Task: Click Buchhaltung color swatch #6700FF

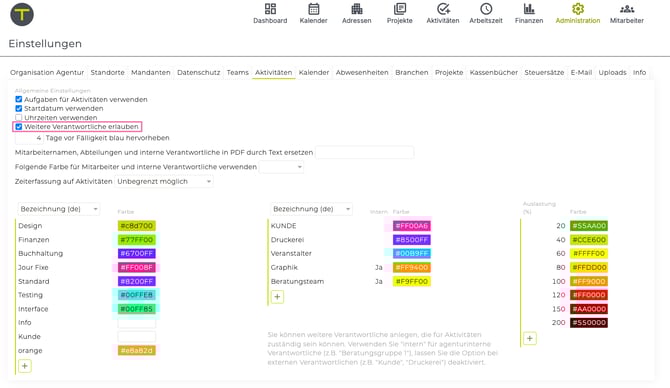Action: [137, 253]
